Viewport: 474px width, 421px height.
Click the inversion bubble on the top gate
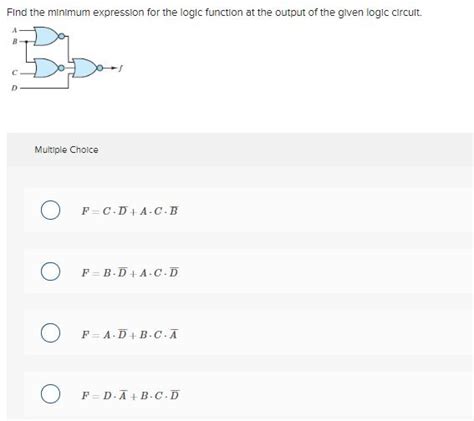pyautogui.click(x=61, y=36)
